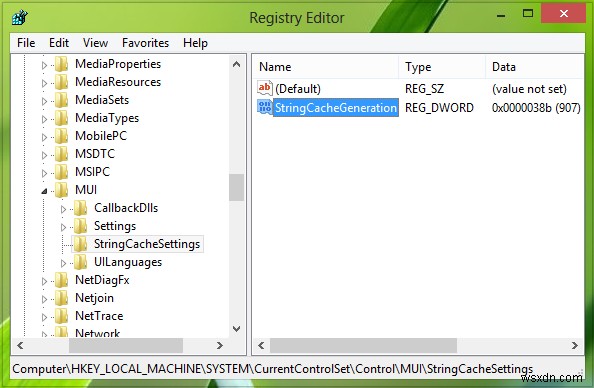Click the StringCacheSettings folder icon
This screenshot has width=594, height=388.
[80, 244]
